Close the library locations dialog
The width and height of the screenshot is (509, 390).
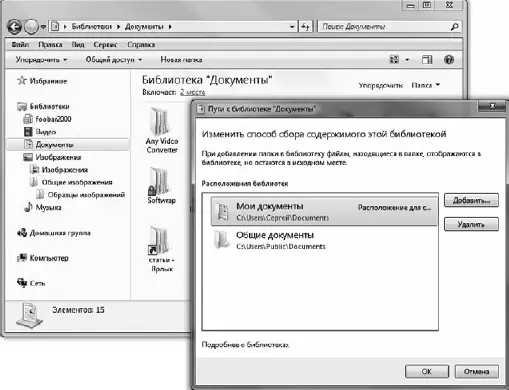492,106
